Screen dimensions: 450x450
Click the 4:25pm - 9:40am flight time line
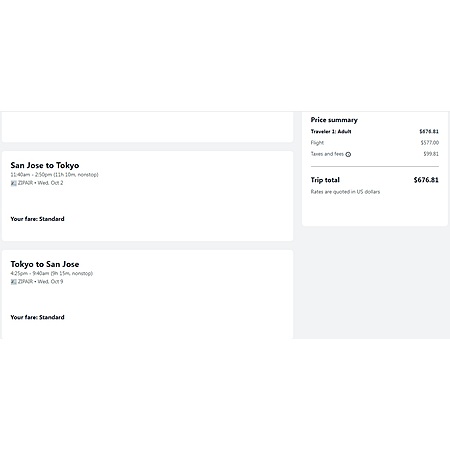52,273
